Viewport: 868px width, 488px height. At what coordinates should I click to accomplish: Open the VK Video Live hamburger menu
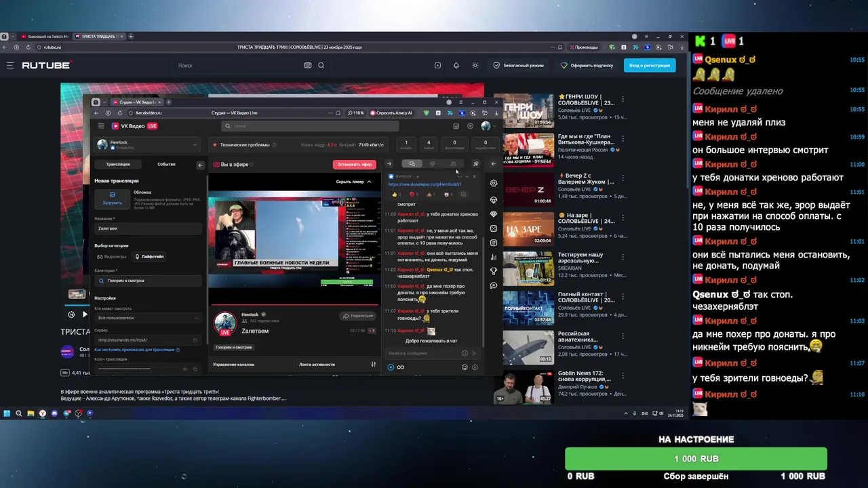tap(101, 126)
